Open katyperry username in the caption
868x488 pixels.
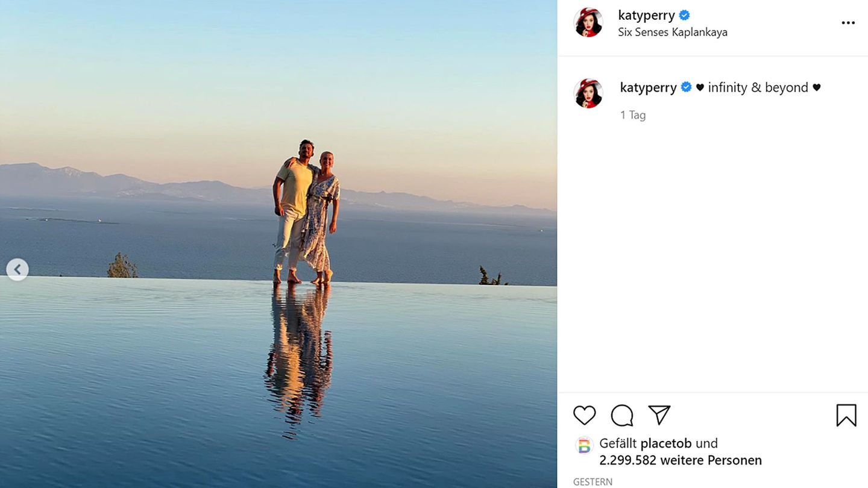(648, 87)
